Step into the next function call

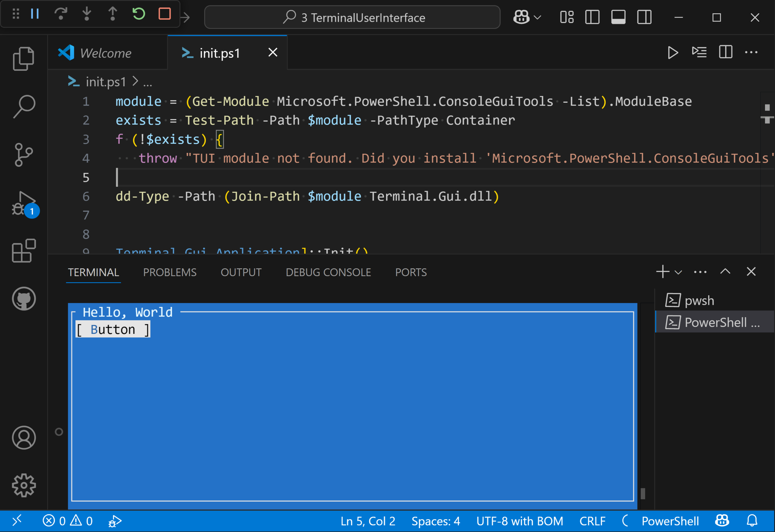click(86, 14)
